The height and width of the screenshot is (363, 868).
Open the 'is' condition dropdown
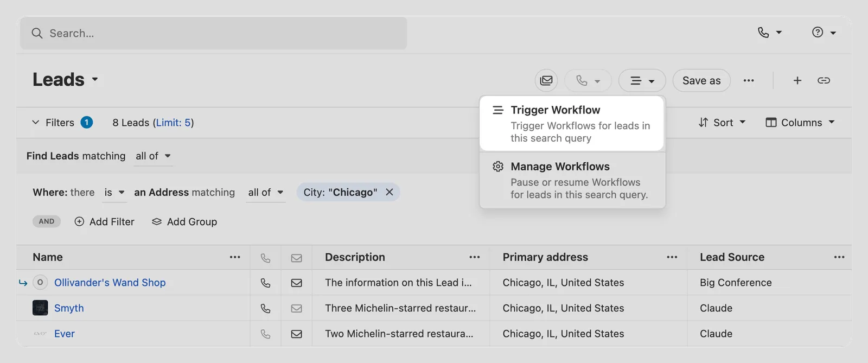pyautogui.click(x=114, y=192)
